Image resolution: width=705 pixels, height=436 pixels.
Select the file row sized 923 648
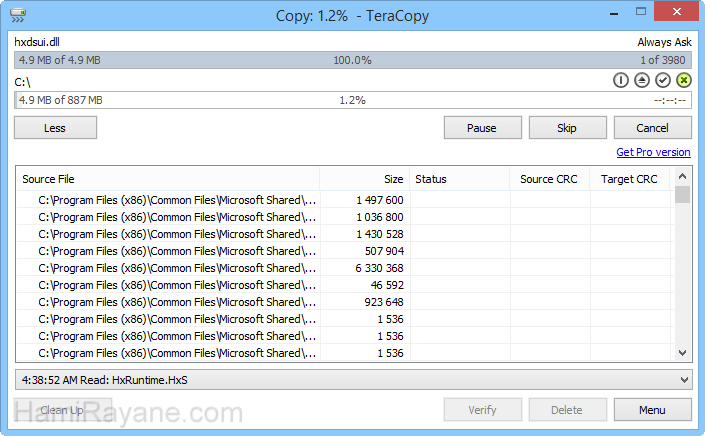pyautogui.click(x=345, y=302)
